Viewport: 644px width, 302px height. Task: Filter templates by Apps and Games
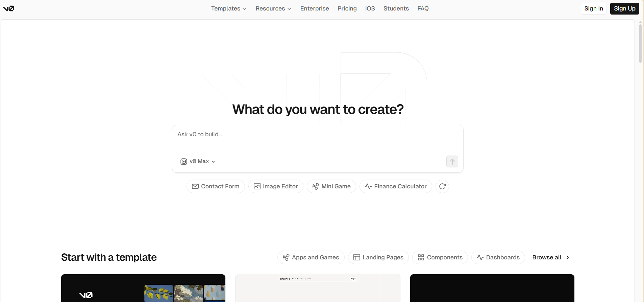click(x=311, y=257)
